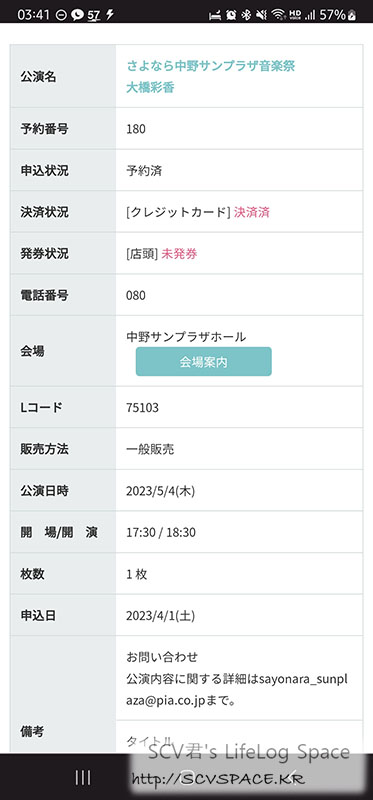Open the 会場案内 venue guide button
373x800 pixels.
pos(204,362)
